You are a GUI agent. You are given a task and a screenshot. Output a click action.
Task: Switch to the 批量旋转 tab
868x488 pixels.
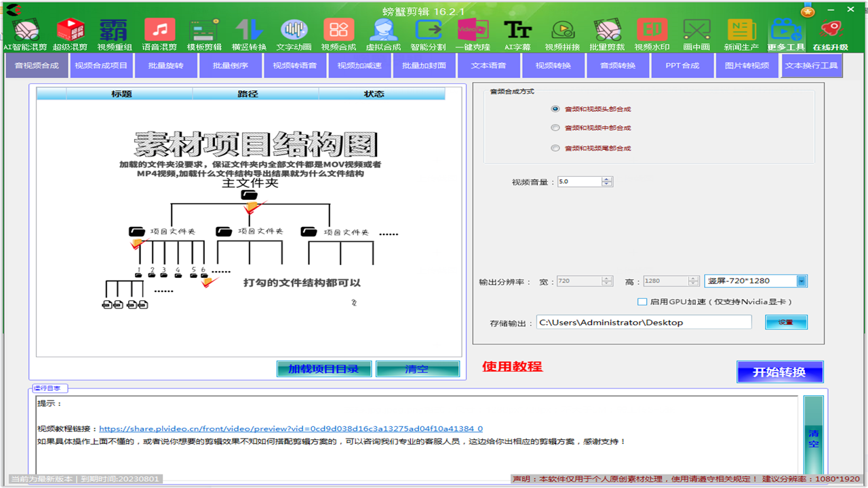165,65
